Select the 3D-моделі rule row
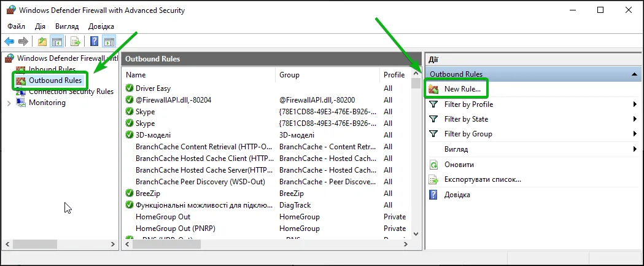Viewport: 644px width, 266px height. 153,135
